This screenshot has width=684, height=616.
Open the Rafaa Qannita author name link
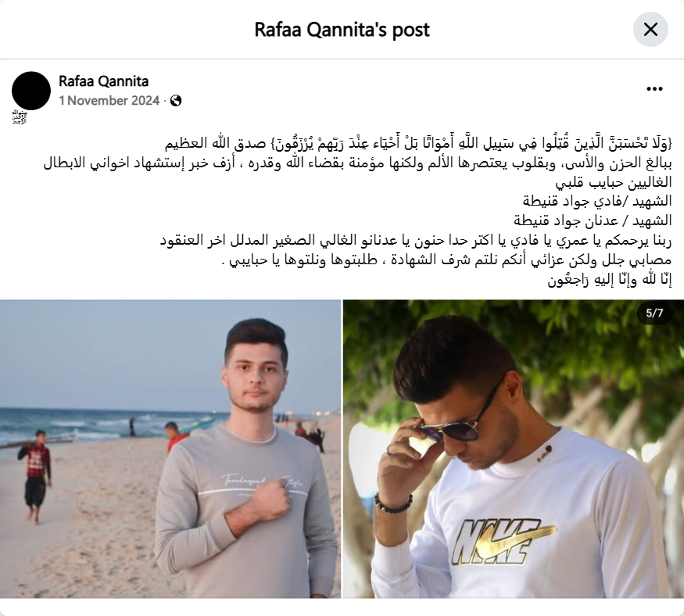(104, 81)
